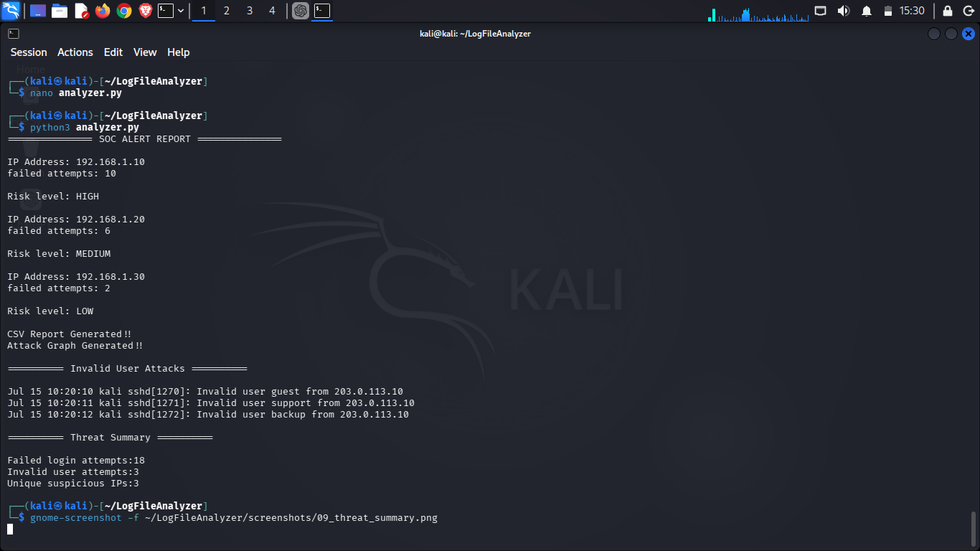Launch the file manager from the panel
This screenshot has height=551, width=980.
[x=60, y=11]
